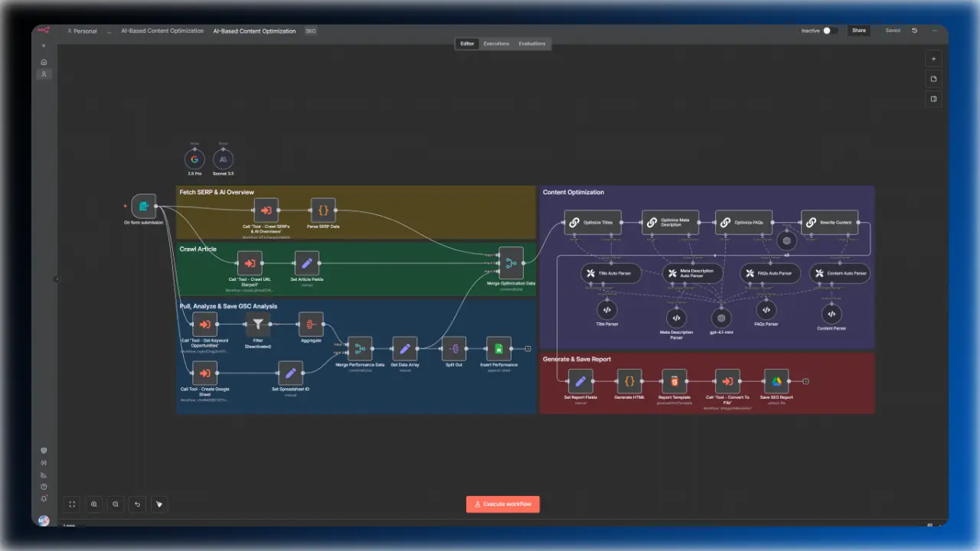Click the zoom in canvas control
The height and width of the screenshot is (551, 980).
point(94,504)
